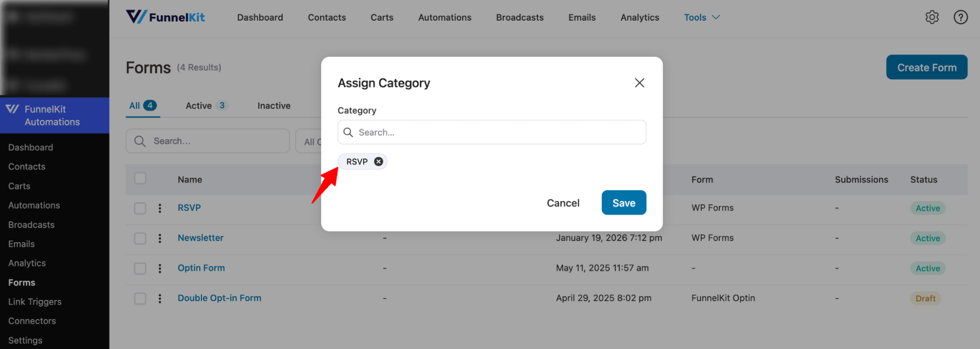Check the checkbox for the Double Opt-in Form row
This screenshot has height=349, width=980.
(140, 298)
